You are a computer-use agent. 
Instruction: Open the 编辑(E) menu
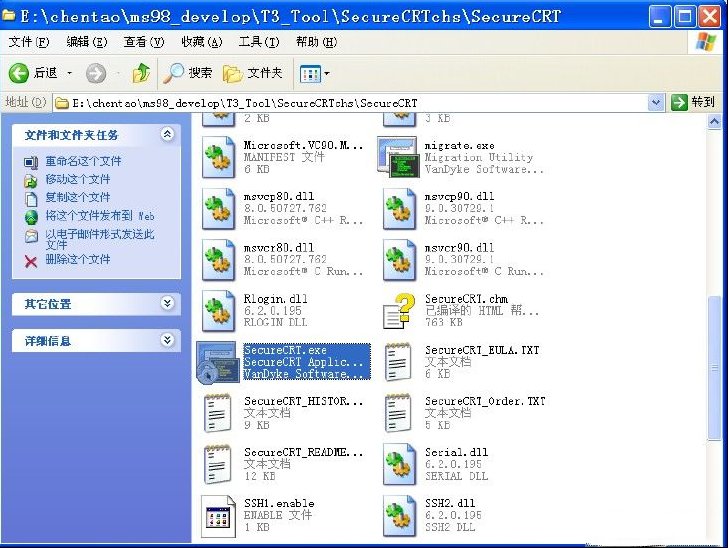87,42
